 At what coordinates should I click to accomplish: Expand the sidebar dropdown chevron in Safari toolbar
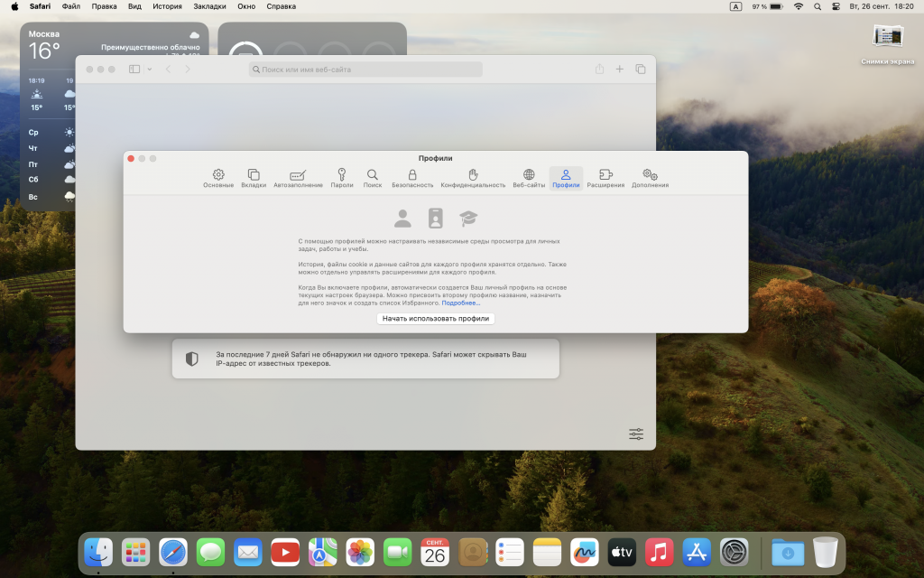(x=150, y=70)
